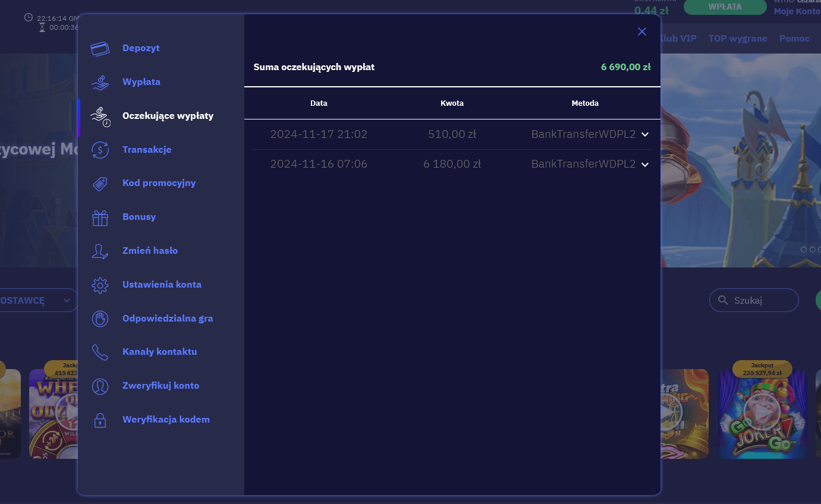This screenshot has height=504, width=821.
Task: Expand the 510,00 zł withdrawal row chevron
Action: [x=645, y=135]
